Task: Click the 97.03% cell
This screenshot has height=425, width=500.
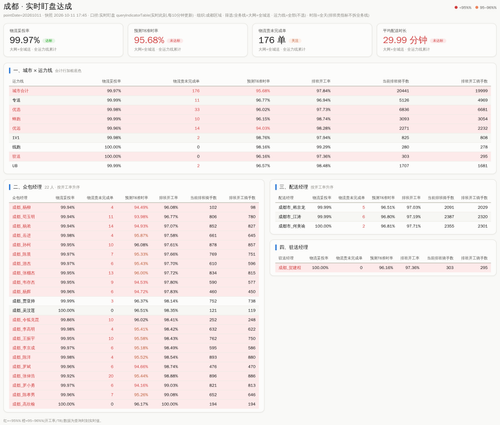Action: (x=414, y=207)
